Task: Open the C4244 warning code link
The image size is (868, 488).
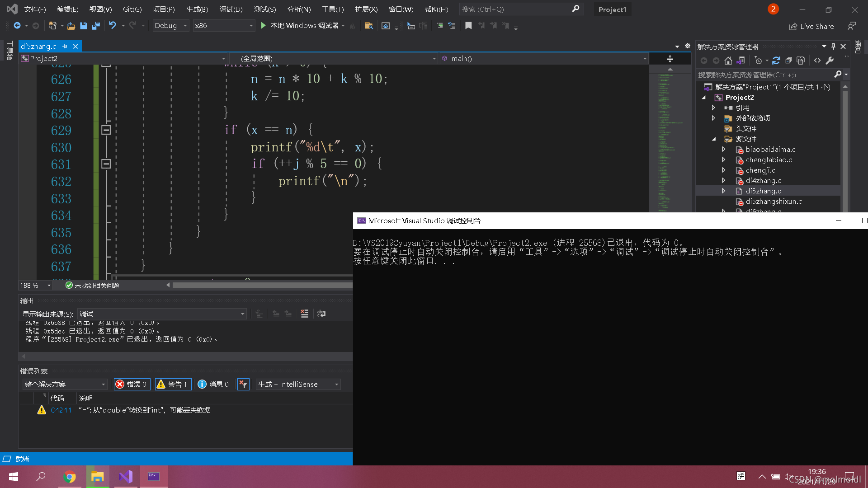Action: 61,410
